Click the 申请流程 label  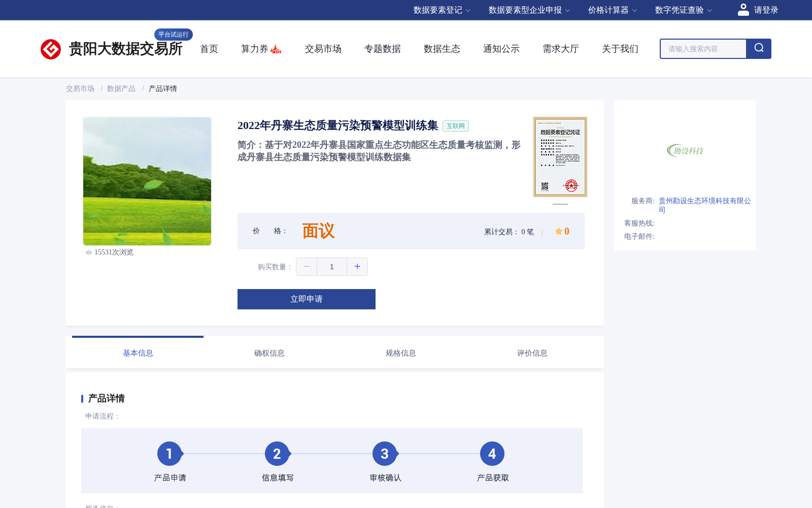[103, 416]
